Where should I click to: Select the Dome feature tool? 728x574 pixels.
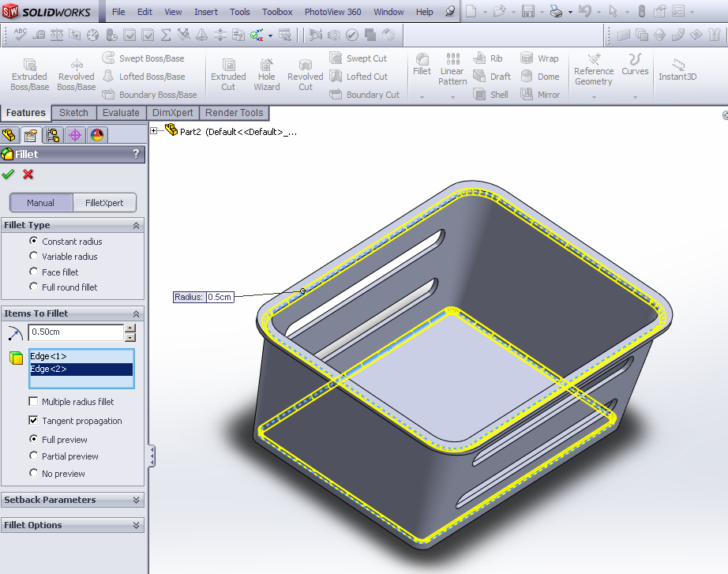540,77
